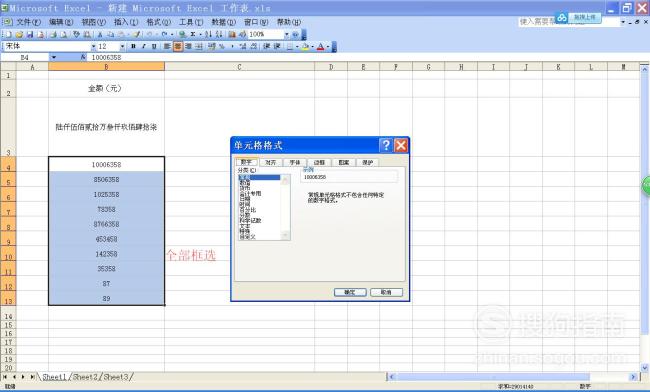Open the Borders dropdown arrow

pos(297,46)
